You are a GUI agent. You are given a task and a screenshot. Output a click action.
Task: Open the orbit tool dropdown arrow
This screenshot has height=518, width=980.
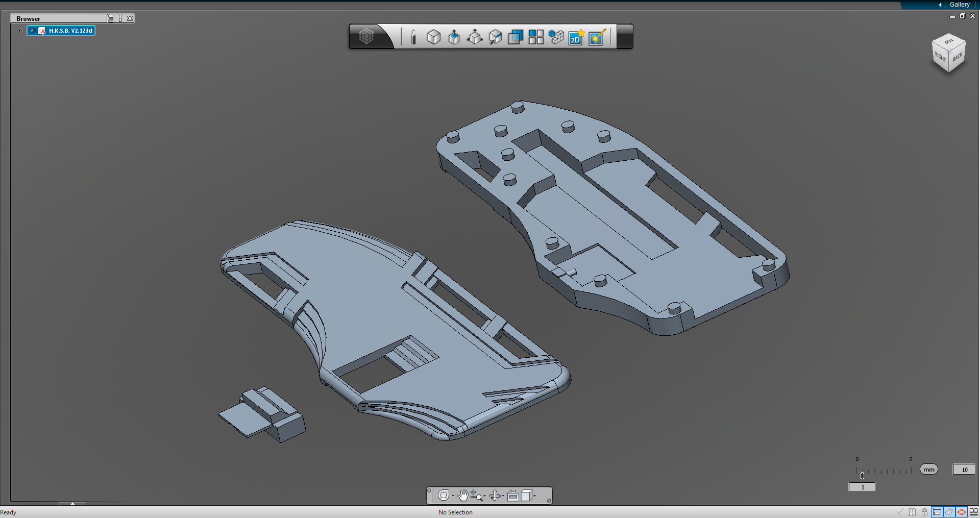pos(503,496)
